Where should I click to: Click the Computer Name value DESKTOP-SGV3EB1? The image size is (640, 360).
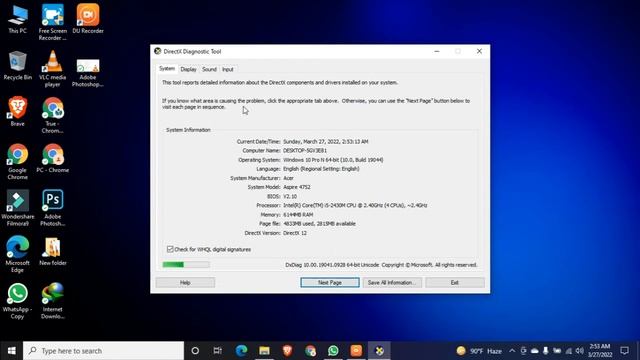[x=305, y=151]
